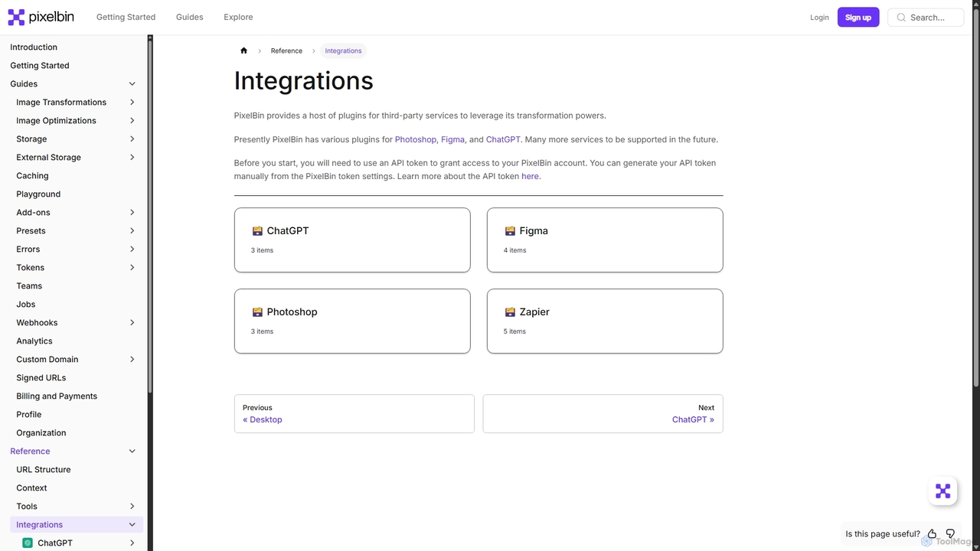
Task: Select Billing and Payments in sidebar
Action: pos(57,396)
